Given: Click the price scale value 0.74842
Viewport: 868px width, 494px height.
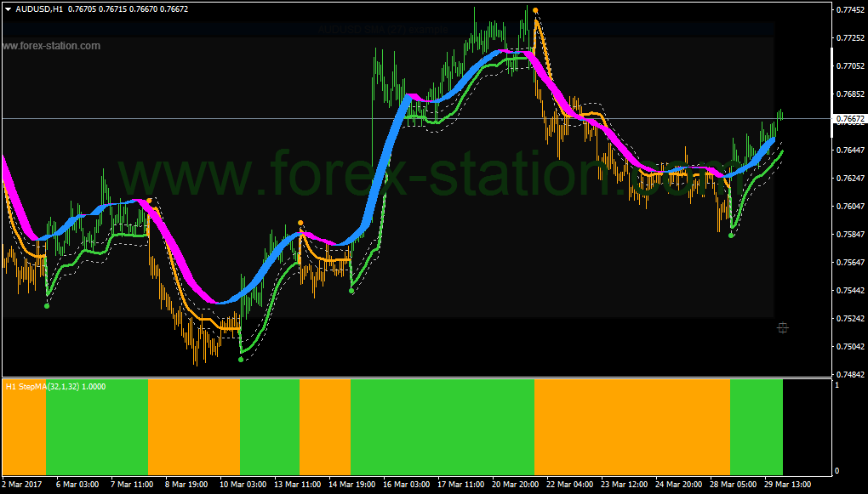Looking at the screenshot, I should 851,374.
